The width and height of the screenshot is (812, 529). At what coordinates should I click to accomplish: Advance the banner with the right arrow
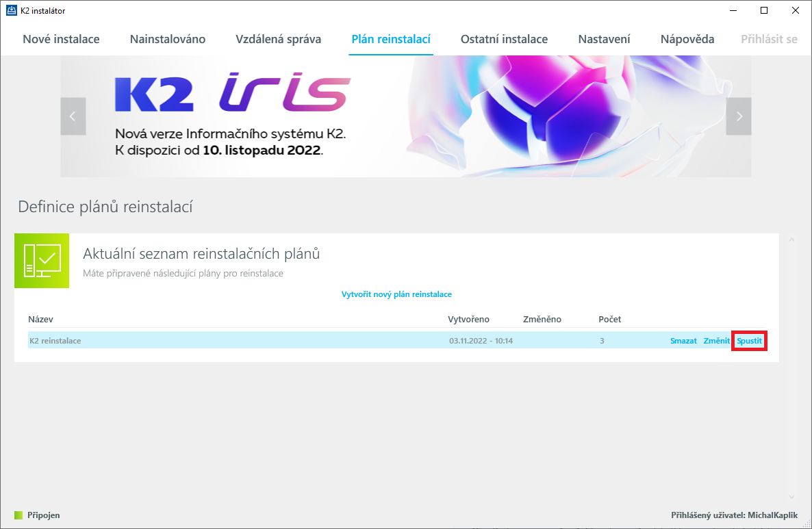739,116
